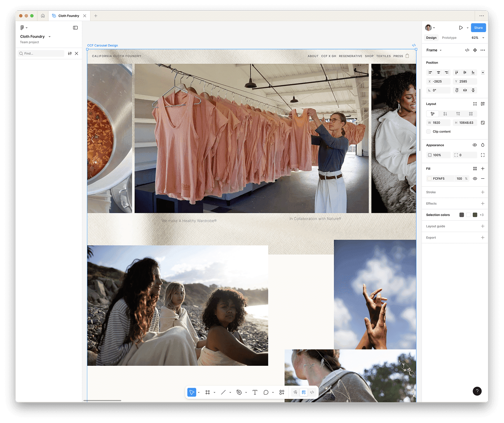Viewport: 504px width, 423px height.
Task: Toggle Appearance visibility eye icon
Action: pyautogui.click(x=475, y=145)
